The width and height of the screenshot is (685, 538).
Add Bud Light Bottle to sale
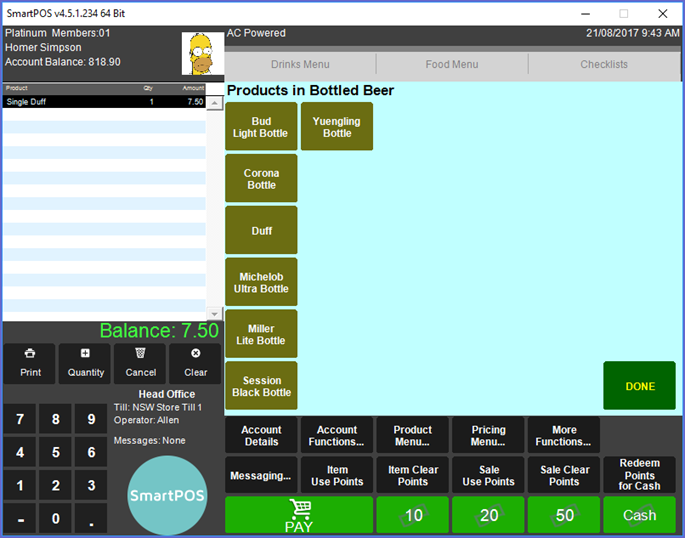click(261, 127)
